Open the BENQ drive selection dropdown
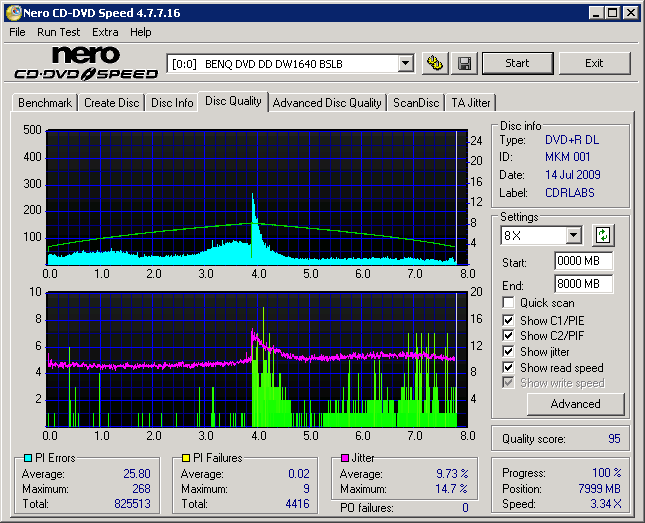The height and width of the screenshot is (523, 645). (405, 64)
